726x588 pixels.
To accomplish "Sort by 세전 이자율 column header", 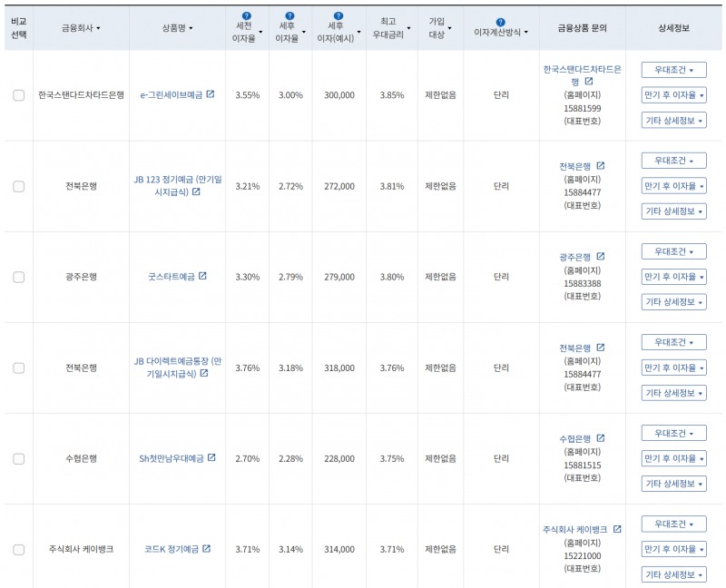I will tap(247, 32).
